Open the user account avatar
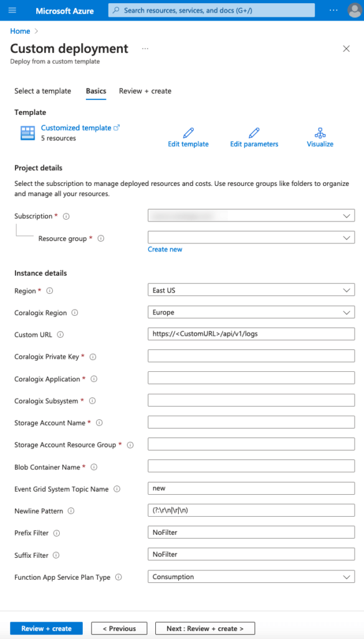The width and height of the screenshot is (364, 639). pos(354,10)
